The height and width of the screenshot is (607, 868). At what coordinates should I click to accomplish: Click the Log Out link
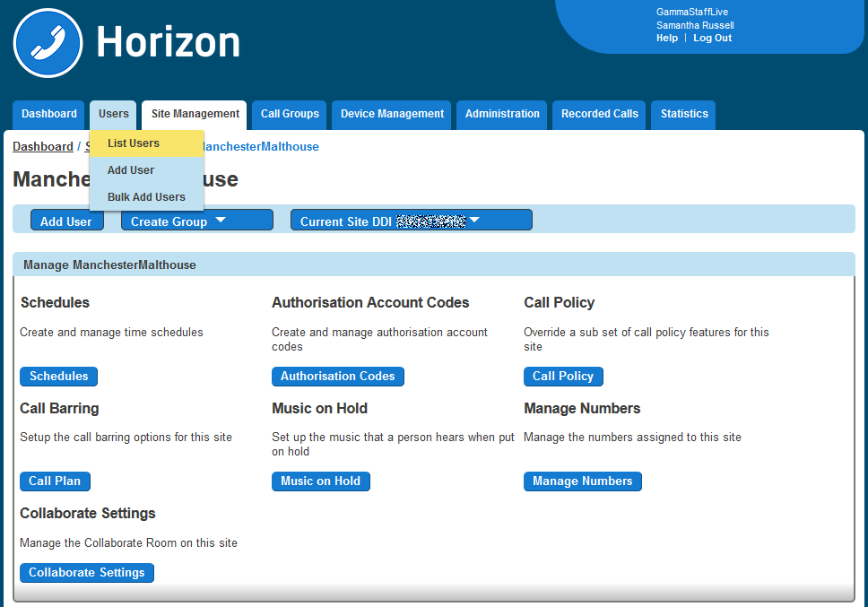coord(713,39)
